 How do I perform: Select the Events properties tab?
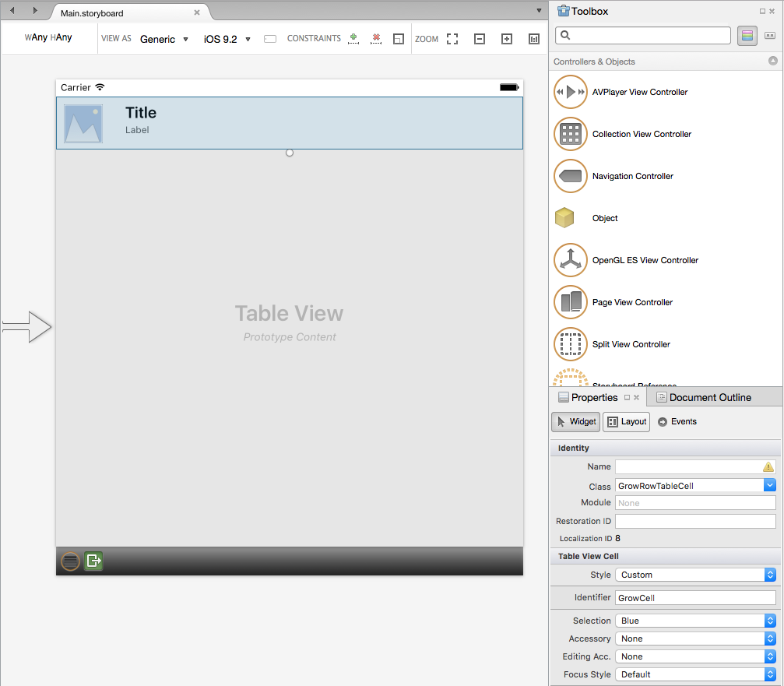pos(677,421)
